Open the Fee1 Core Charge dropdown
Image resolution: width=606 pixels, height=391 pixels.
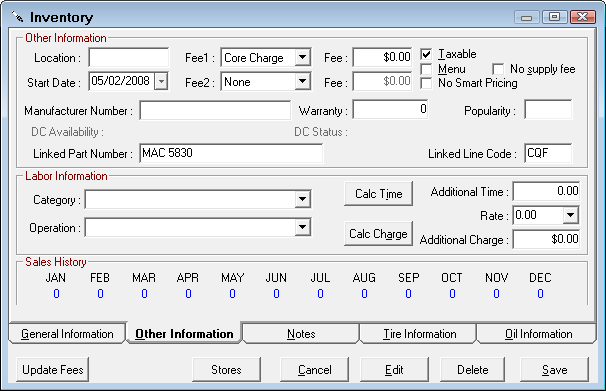303,58
